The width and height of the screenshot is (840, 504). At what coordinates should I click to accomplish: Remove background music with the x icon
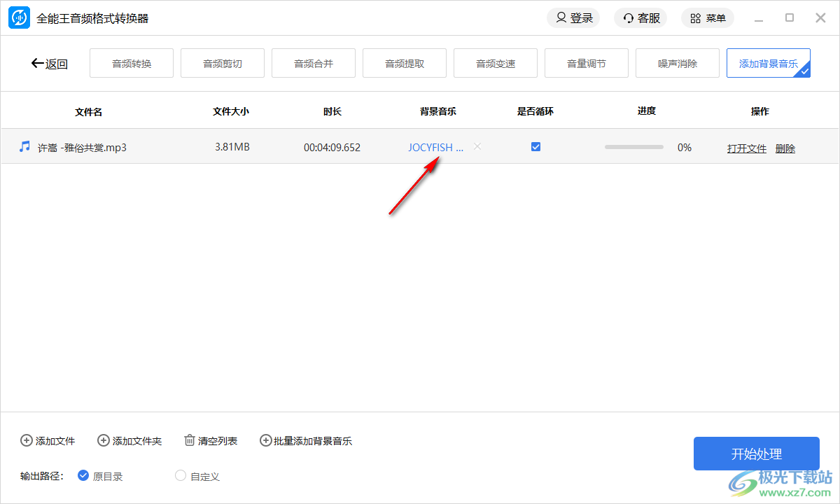tap(477, 146)
